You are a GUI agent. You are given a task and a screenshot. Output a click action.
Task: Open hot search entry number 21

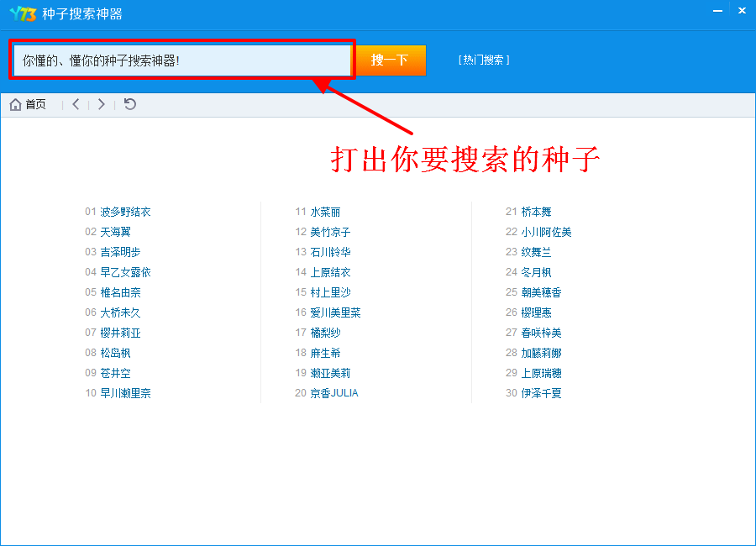click(536, 212)
